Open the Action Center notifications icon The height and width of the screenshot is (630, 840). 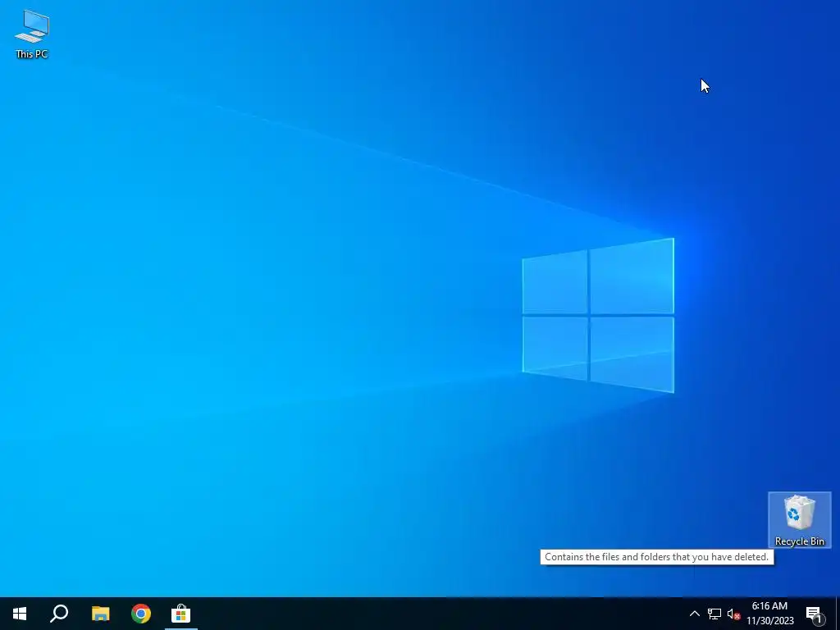coord(815,614)
